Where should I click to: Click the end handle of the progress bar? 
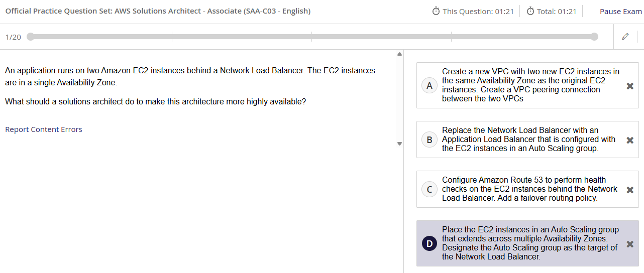pos(594,37)
